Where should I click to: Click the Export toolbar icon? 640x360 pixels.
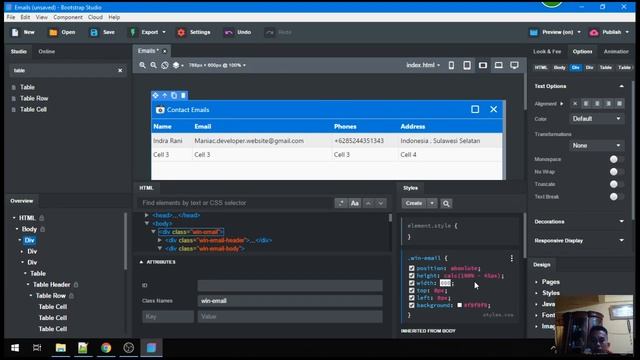pos(133,32)
